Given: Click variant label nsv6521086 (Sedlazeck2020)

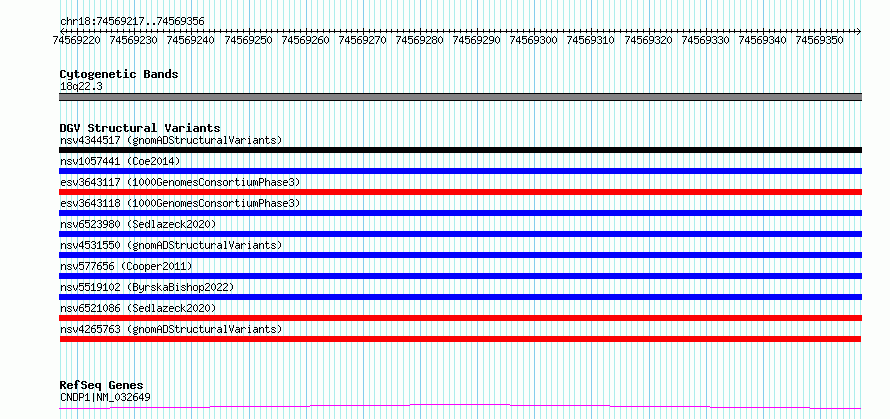Looking at the screenshot, I should click(138, 308).
